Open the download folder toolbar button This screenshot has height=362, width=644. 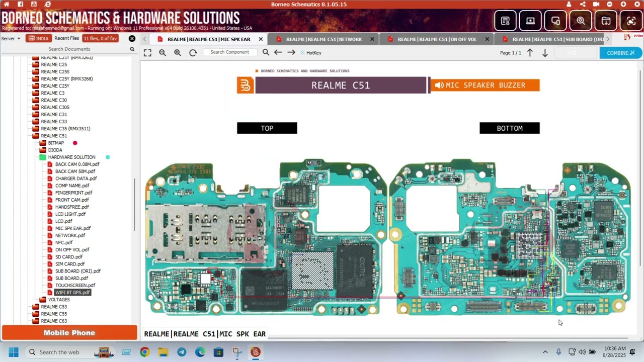point(606,21)
